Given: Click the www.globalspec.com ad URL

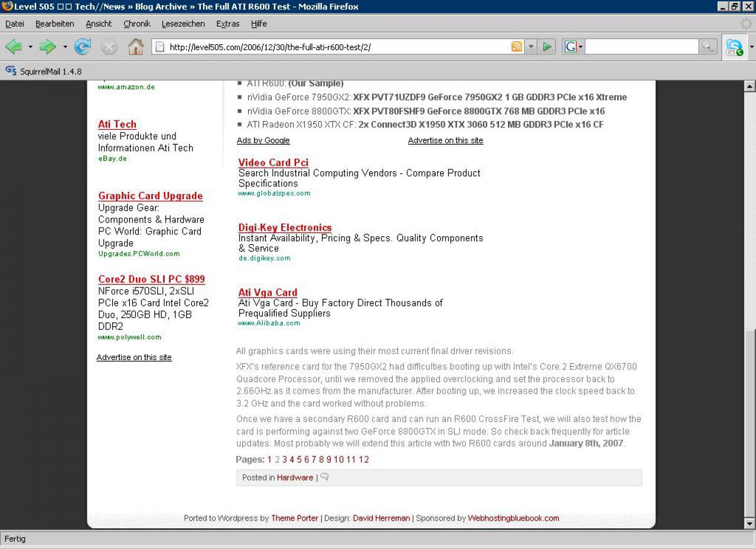Looking at the screenshot, I should tap(274, 193).
